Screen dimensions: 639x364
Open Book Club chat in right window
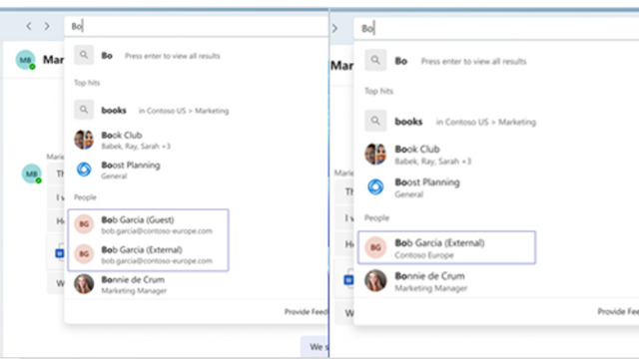[x=496, y=155]
